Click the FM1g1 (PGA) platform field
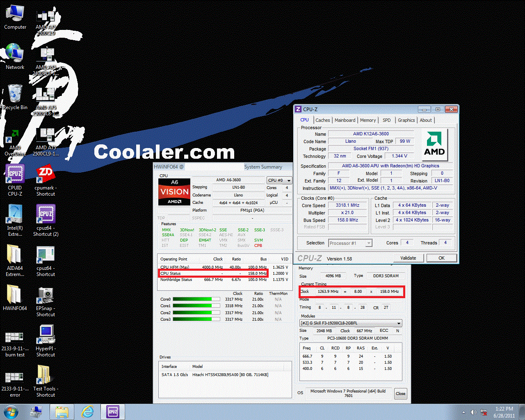 252,210
